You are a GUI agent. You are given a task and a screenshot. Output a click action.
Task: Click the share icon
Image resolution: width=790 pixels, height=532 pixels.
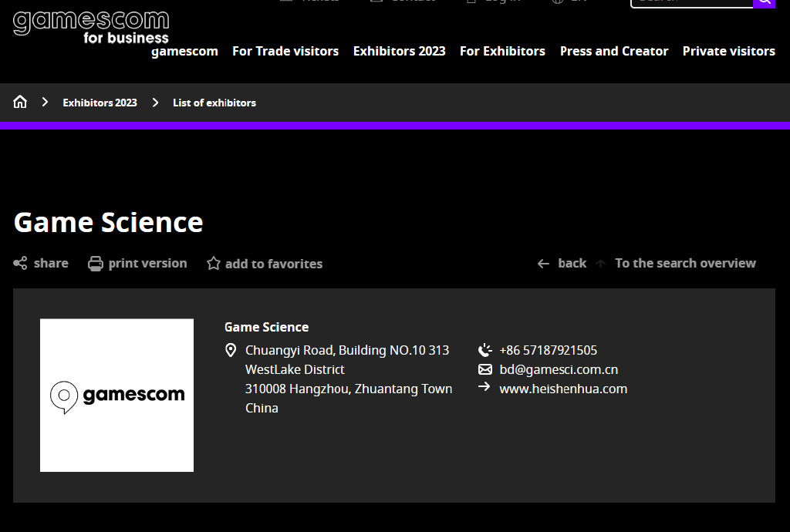[x=21, y=264]
